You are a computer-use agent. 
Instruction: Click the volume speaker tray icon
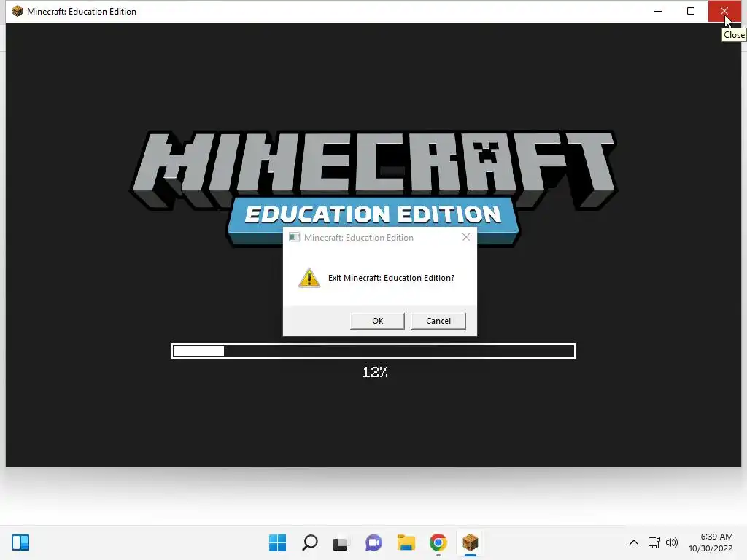coord(672,542)
